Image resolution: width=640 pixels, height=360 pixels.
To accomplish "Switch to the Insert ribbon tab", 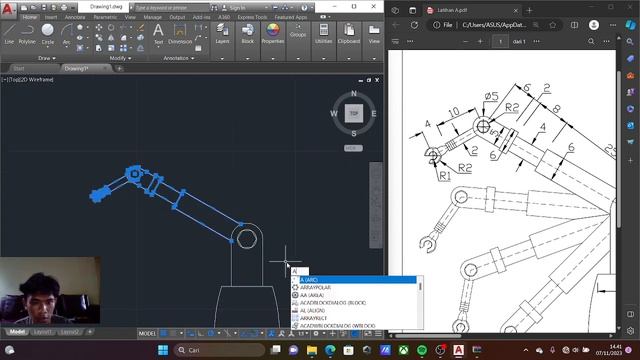I will click(x=51, y=17).
